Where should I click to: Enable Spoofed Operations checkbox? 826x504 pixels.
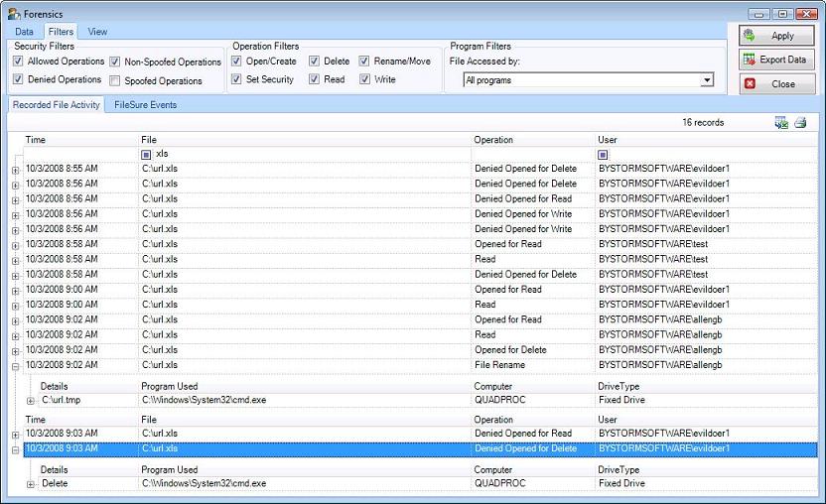[x=115, y=80]
